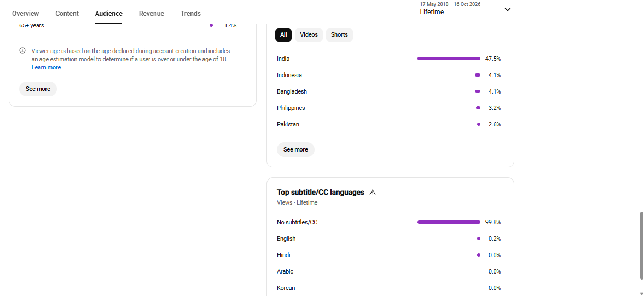This screenshot has width=644, height=296.
Task: Click the scroll down arrow of page scrollbar
Action: [x=641, y=293]
